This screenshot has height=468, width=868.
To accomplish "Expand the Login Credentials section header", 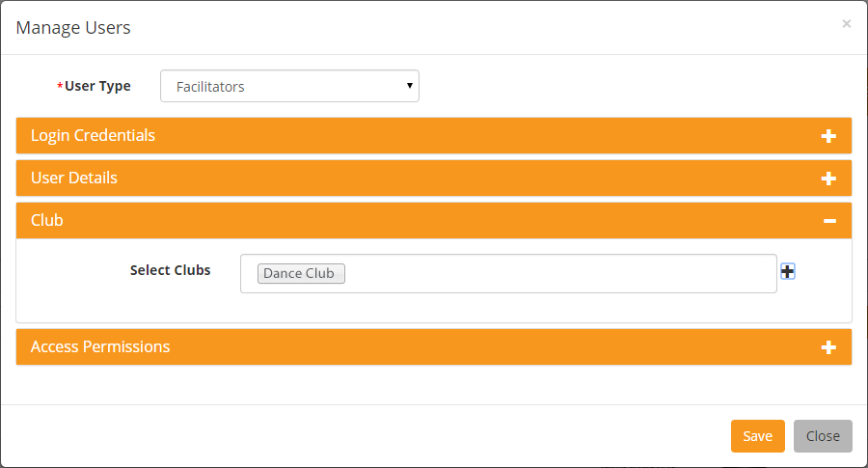I will tap(433, 135).
